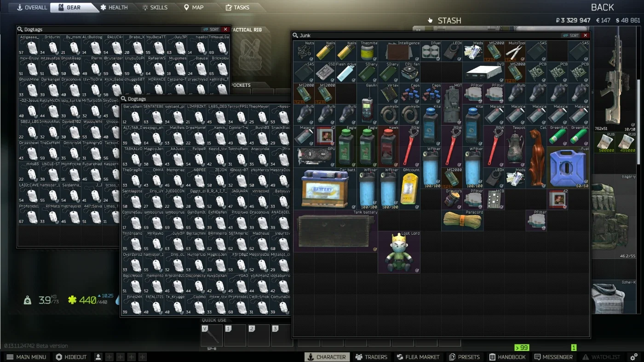Select quick use slot 3
Screen dimensions: 644x362
coord(281,335)
